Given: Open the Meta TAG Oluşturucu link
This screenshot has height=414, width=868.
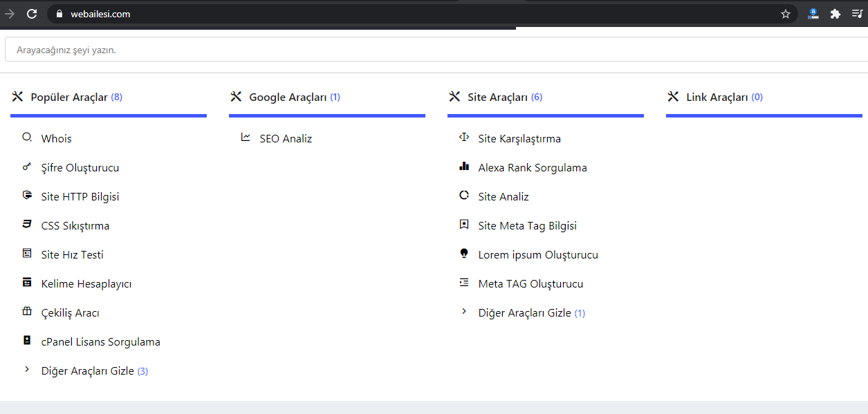Looking at the screenshot, I should tap(531, 284).
